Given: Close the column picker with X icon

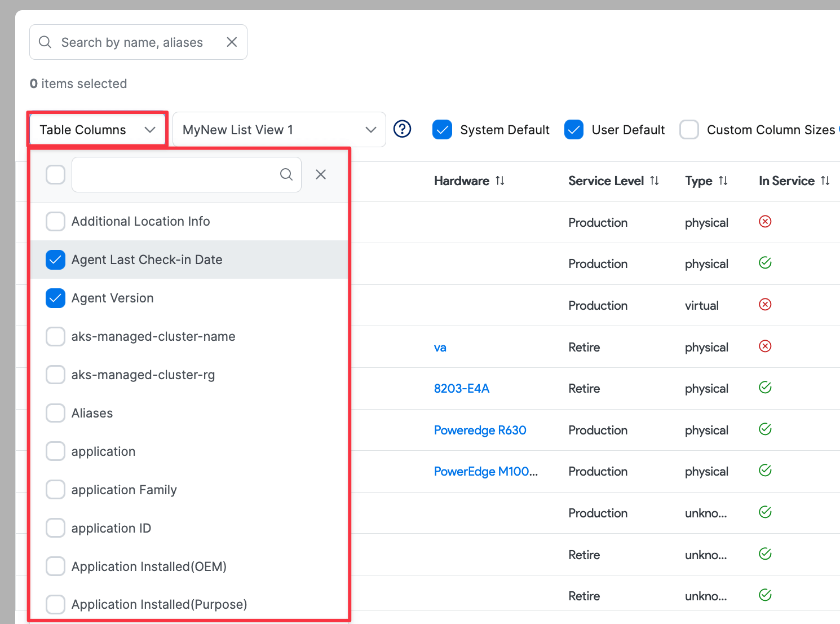Looking at the screenshot, I should [321, 175].
